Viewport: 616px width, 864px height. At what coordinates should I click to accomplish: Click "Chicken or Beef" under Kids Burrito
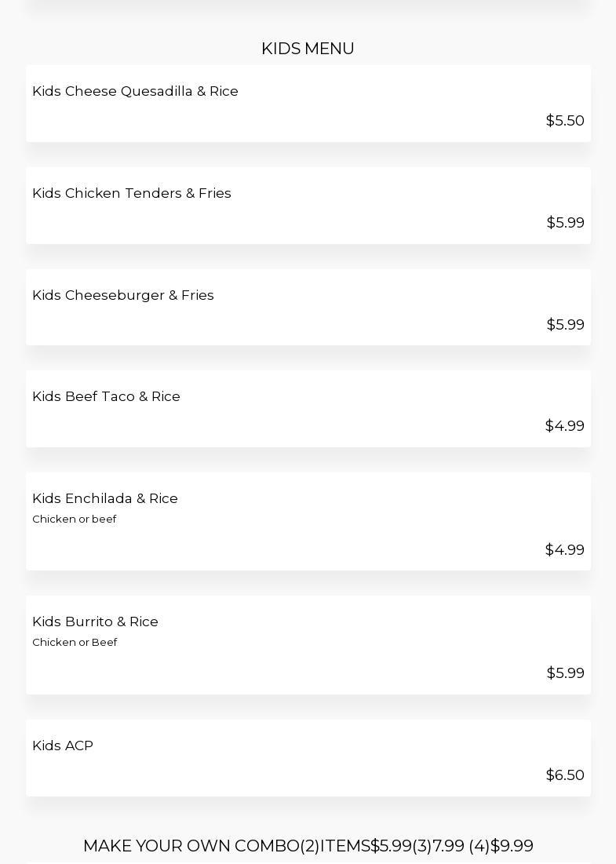pos(75,642)
